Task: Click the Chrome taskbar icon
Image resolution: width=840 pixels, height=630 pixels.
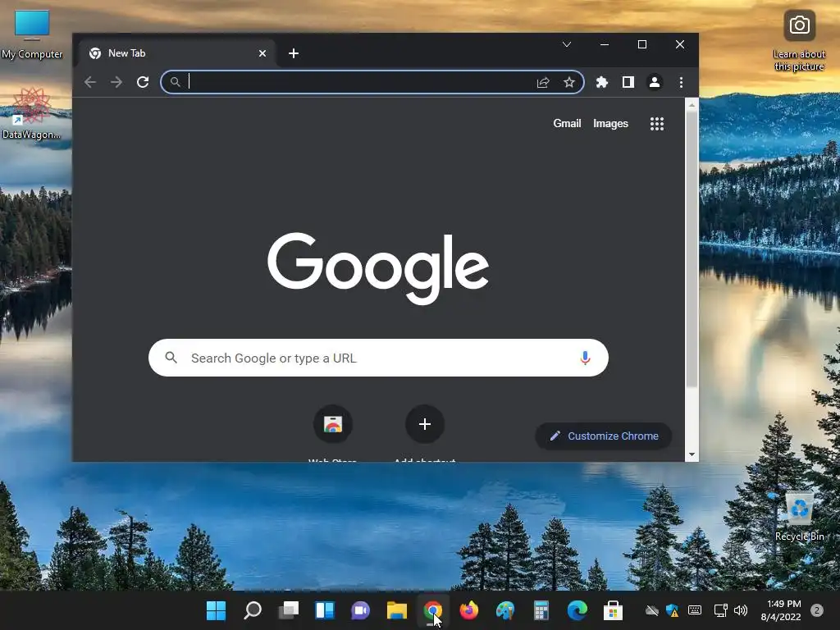Action: [x=433, y=610]
